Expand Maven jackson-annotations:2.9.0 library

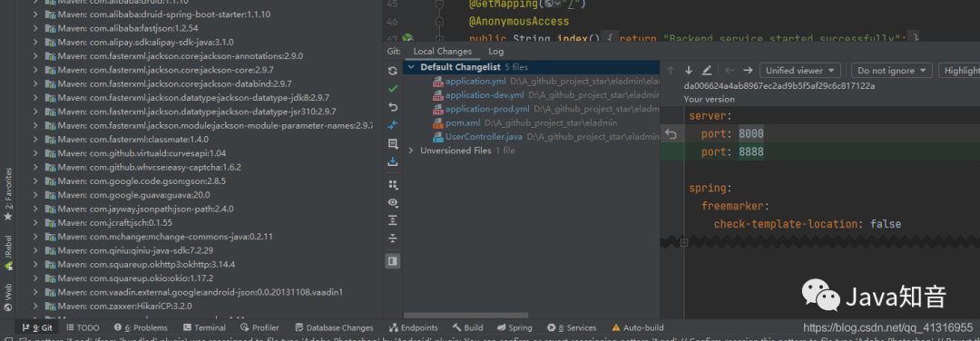(35, 55)
